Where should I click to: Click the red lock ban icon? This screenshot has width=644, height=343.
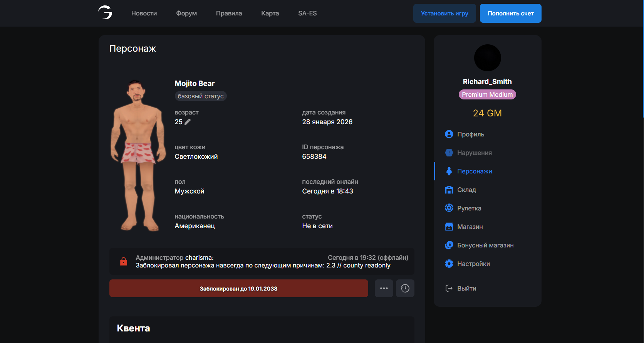click(124, 261)
